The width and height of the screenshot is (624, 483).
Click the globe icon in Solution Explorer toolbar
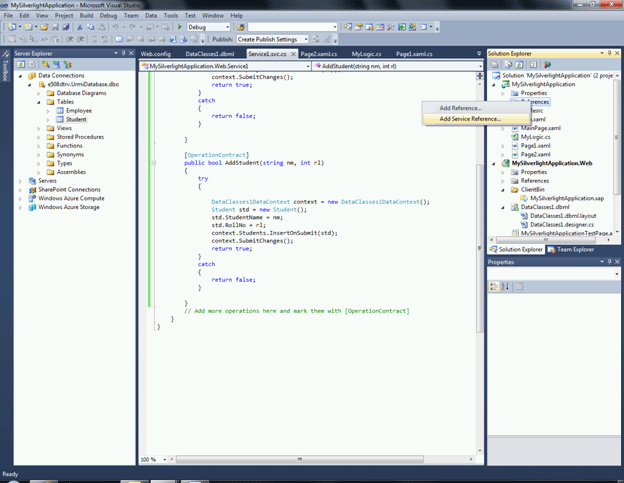click(547, 64)
